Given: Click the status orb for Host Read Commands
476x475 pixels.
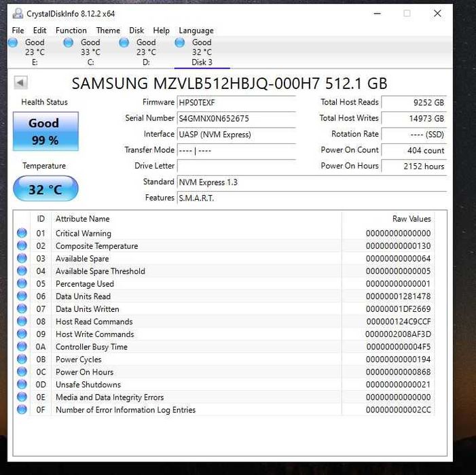Looking at the screenshot, I should click(x=22, y=321).
